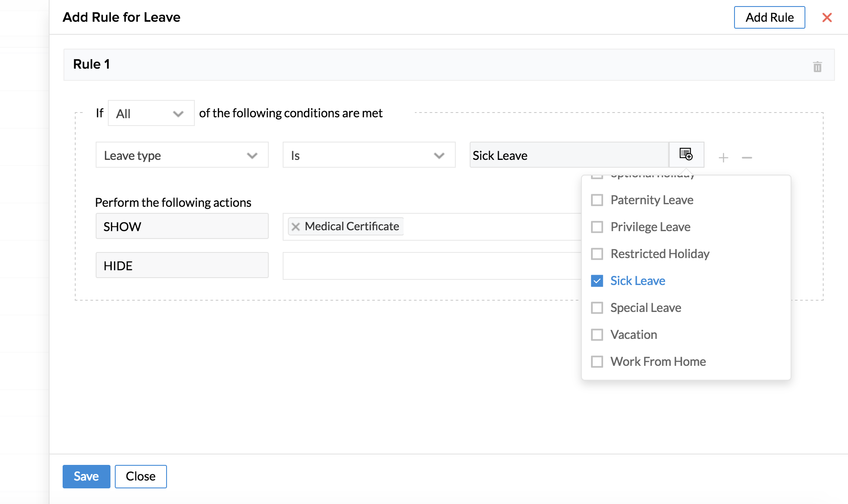This screenshot has height=504, width=848.
Task: Uncheck the Sick Leave checkbox
Action: pos(597,281)
